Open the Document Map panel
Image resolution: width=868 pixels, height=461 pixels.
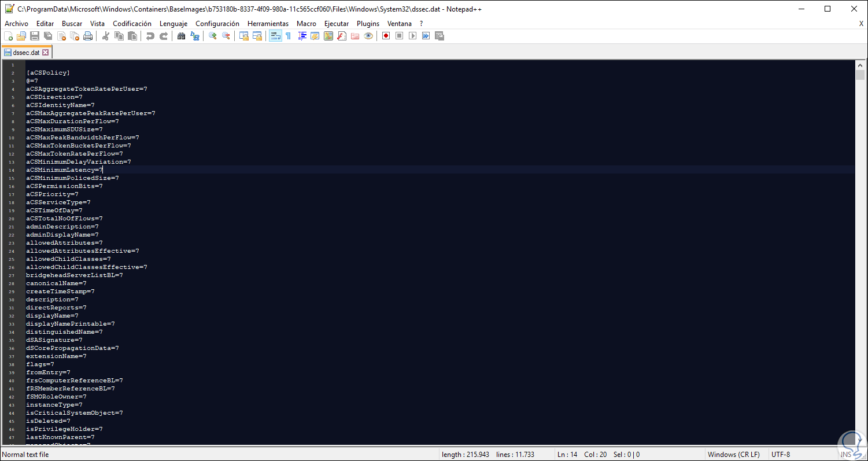(x=328, y=36)
